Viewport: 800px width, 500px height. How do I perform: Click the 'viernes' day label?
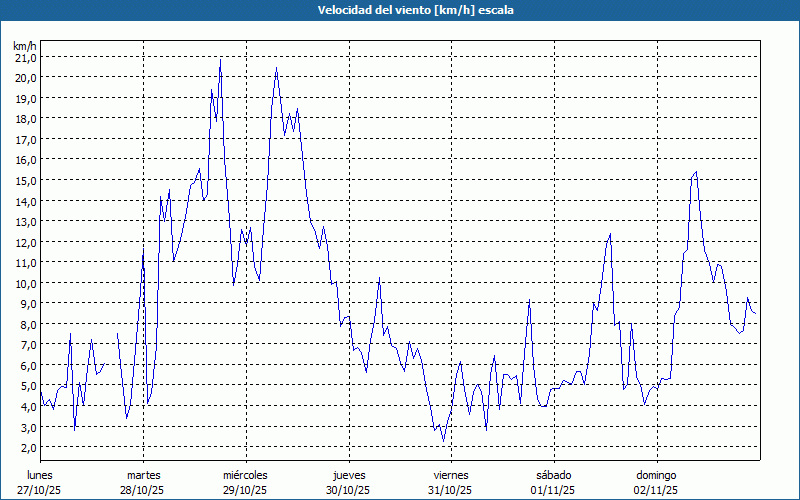(451, 476)
